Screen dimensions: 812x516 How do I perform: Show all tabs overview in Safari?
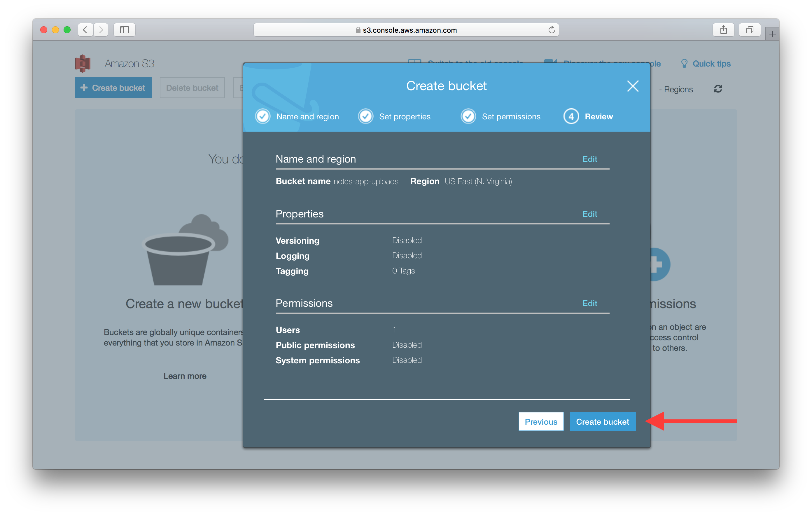[x=749, y=30]
